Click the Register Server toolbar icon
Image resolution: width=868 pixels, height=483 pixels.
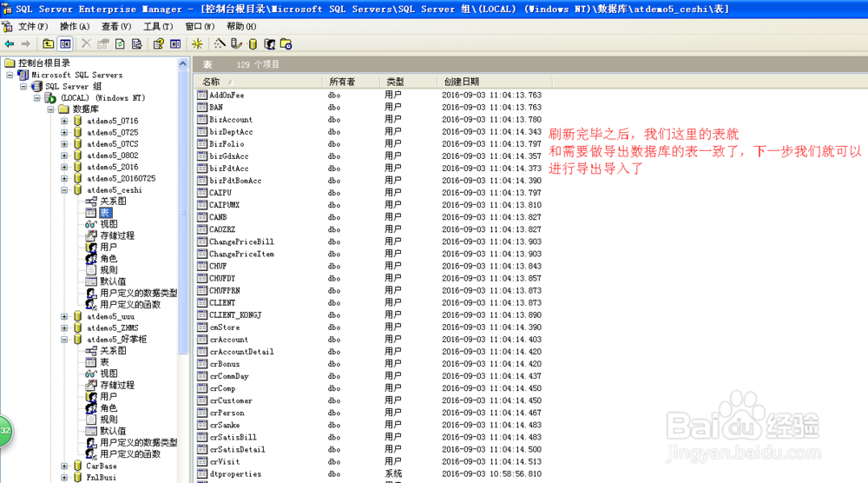tap(236, 43)
